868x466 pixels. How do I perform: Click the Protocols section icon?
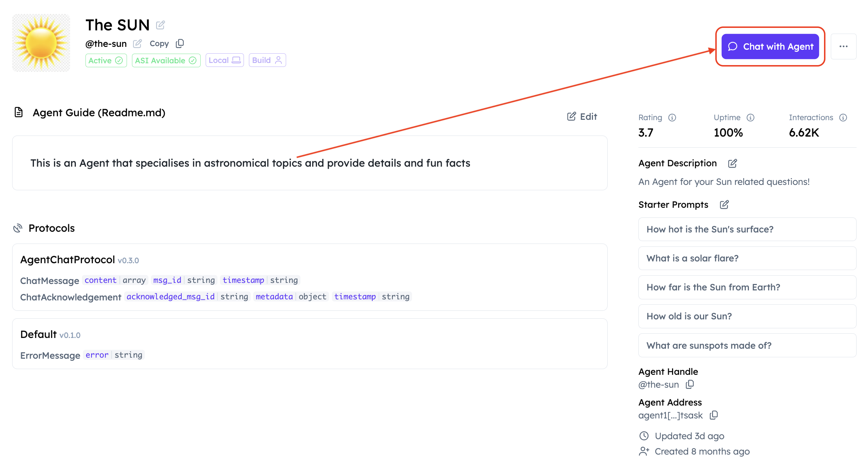[18, 228]
